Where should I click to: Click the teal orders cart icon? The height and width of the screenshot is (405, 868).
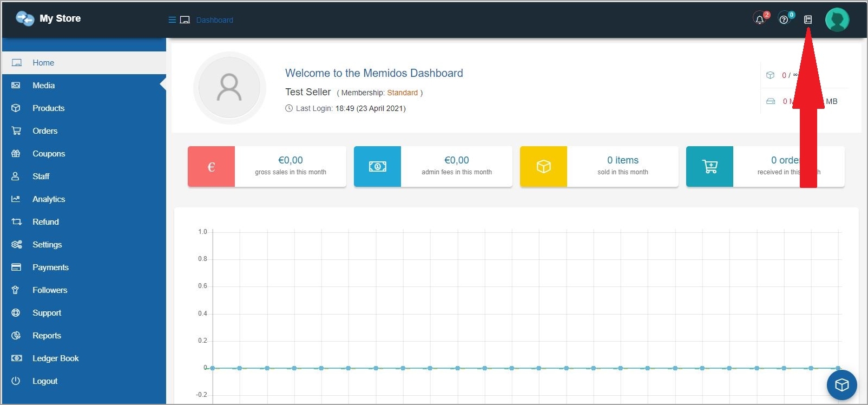click(x=709, y=167)
